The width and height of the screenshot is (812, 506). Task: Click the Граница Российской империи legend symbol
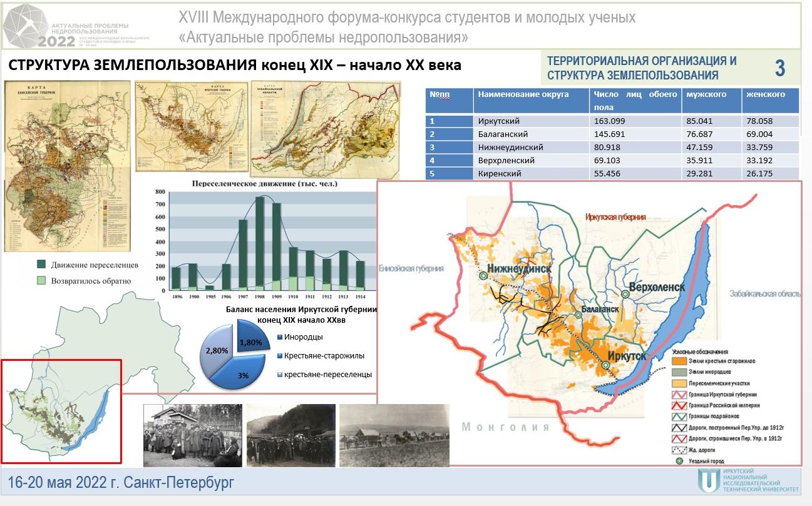pos(679,405)
